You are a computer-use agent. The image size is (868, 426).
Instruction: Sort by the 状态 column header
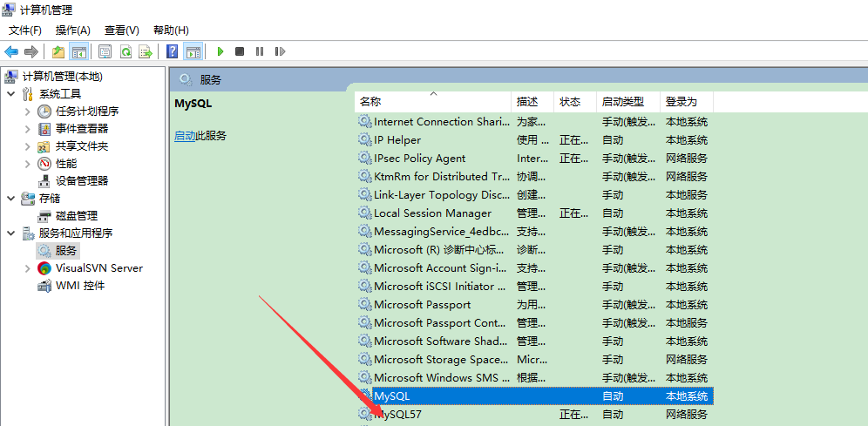(x=575, y=102)
